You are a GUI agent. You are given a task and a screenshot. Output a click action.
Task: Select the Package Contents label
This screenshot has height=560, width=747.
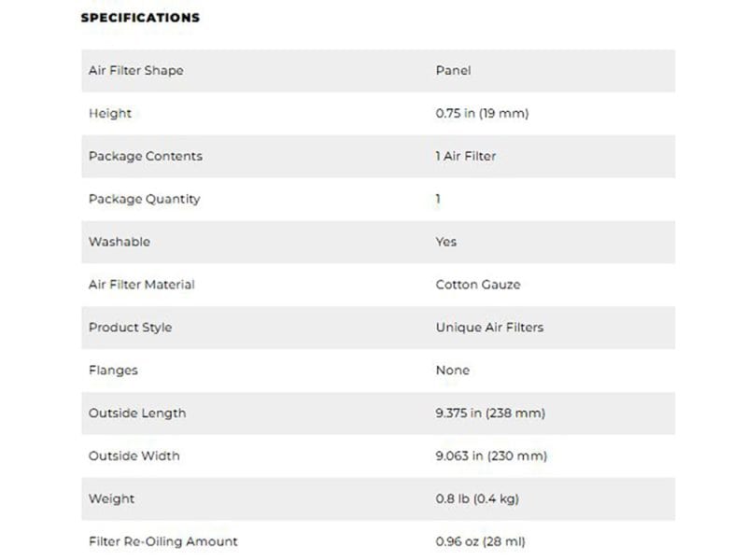tap(145, 156)
